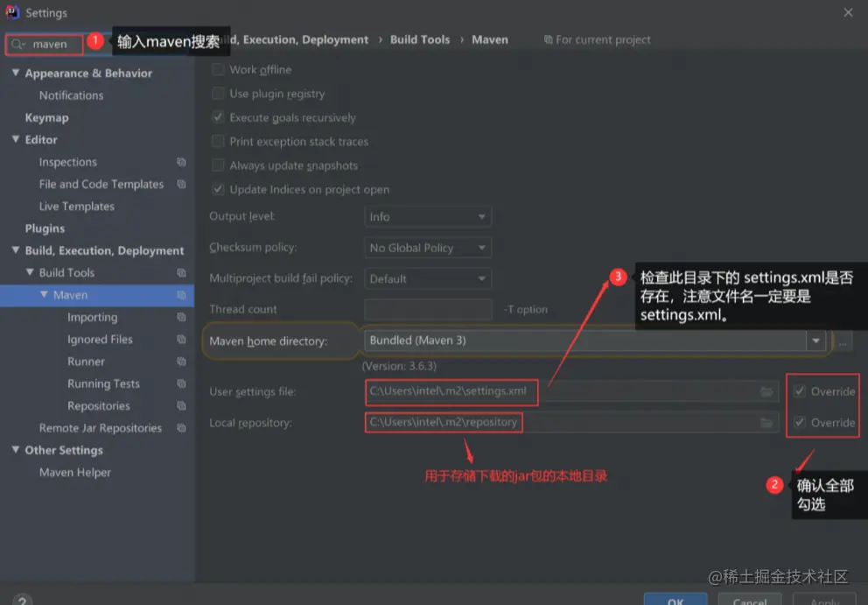
Task: Click the project-level icon beside Remote Jar Repositories
Action: pyautogui.click(x=181, y=428)
